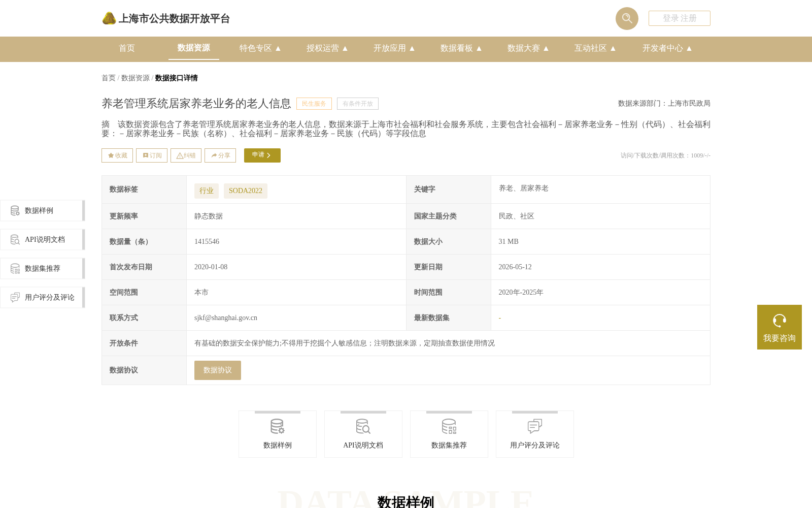Click the data count value 1415546

tap(207, 242)
